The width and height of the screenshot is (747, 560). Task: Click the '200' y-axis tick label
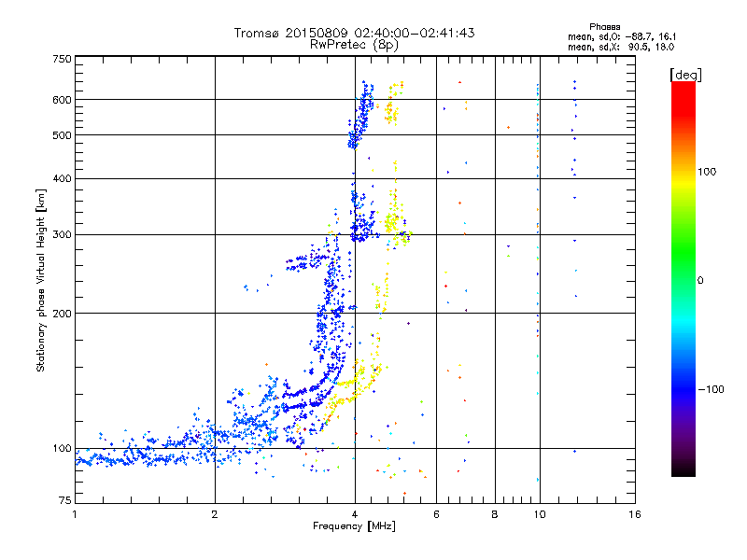pos(62,314)
